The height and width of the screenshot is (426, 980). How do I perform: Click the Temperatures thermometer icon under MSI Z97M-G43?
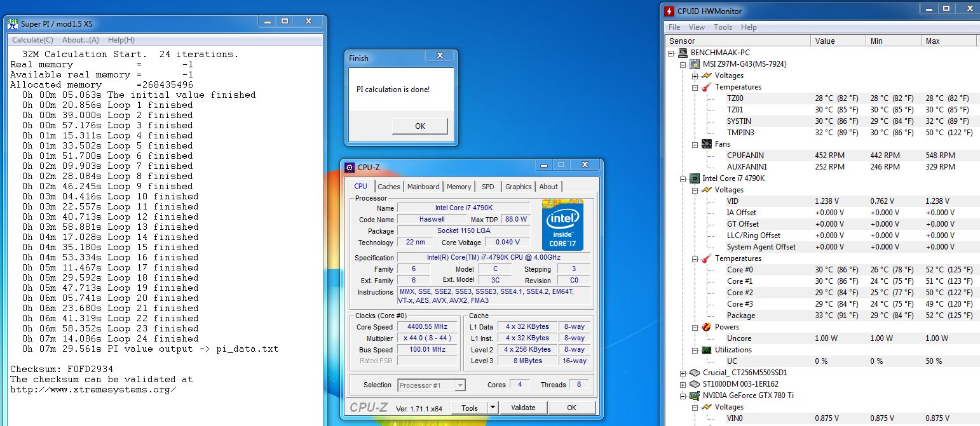(x=706, y=87)
